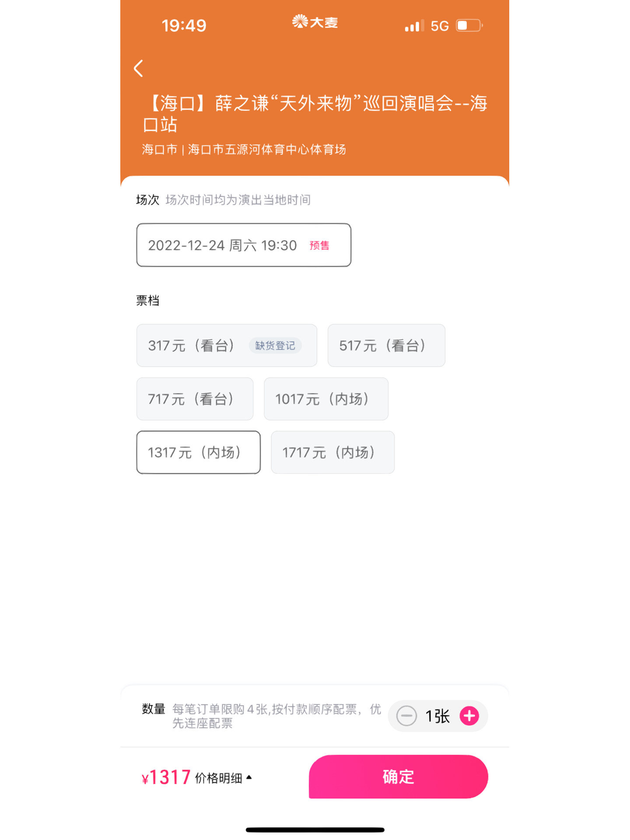
Task: Choose the 1717元 (内场) ticket tier
Action: 332,452
